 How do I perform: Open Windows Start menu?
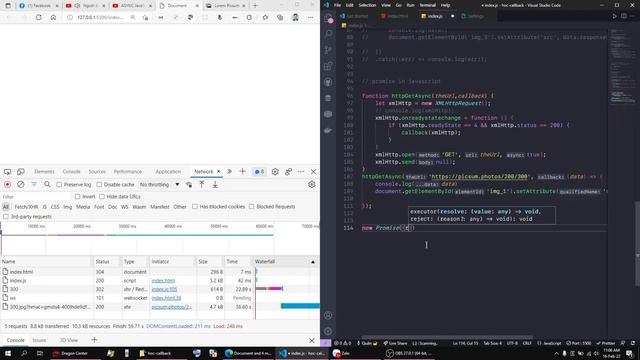click(8, 353)
